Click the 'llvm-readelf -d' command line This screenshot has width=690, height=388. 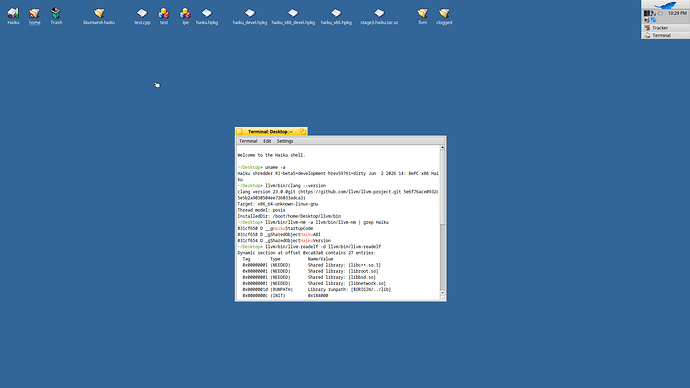click(309, 247)
